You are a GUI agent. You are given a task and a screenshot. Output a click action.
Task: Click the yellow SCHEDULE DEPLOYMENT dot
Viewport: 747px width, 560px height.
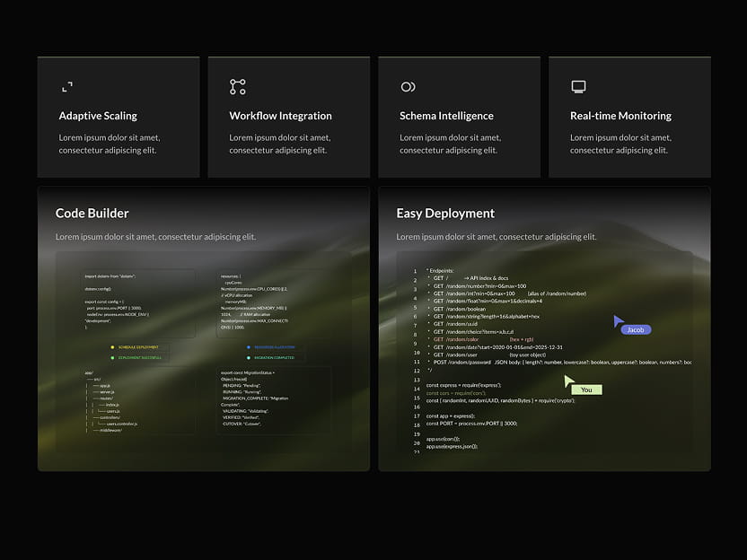pos(111,346)
